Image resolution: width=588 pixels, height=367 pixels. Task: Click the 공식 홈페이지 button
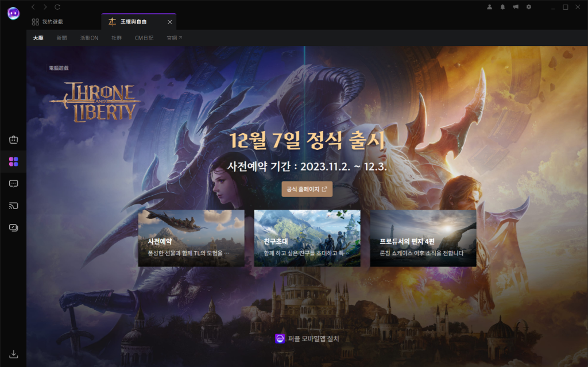point(307,189)
